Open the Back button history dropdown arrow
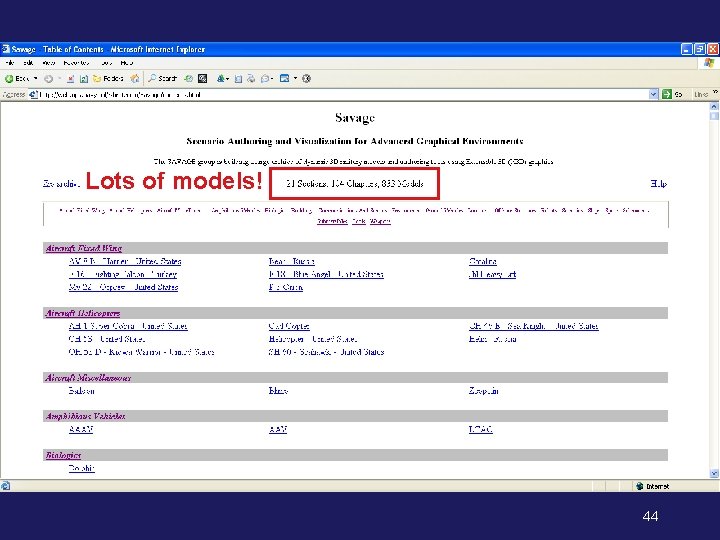 tap(35, 79)
